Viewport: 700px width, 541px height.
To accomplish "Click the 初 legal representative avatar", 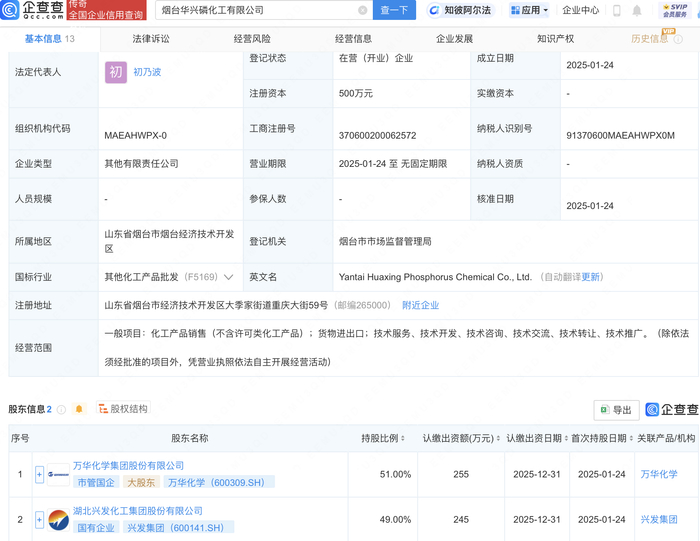I will [x=116, y=72].
